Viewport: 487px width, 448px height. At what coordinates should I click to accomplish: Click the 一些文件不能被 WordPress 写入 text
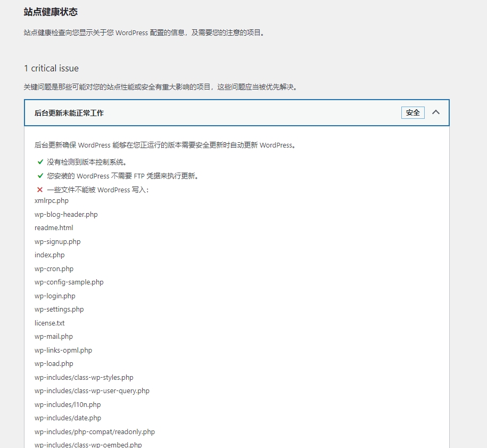click(98, 190)
